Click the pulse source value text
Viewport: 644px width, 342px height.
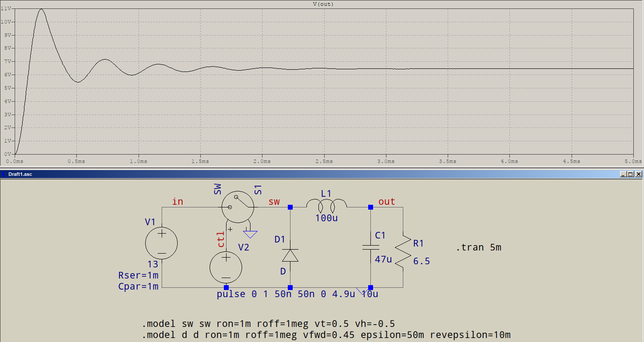point(297,294)
